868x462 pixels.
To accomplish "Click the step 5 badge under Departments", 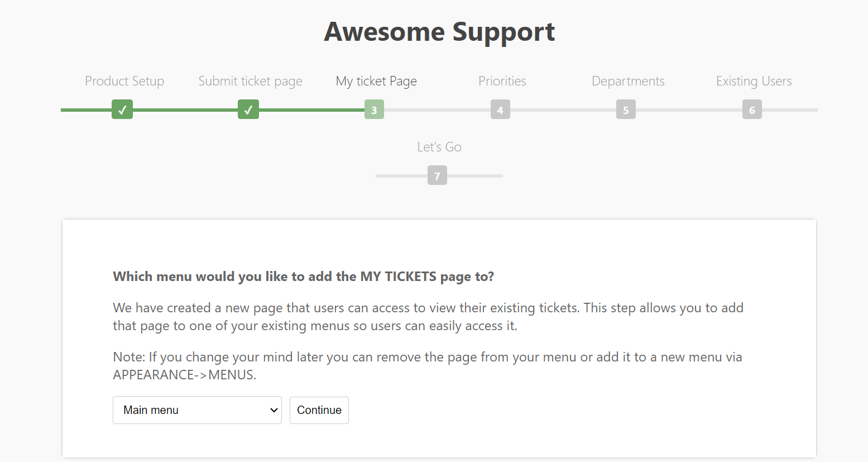I will [x=626, y=109].
